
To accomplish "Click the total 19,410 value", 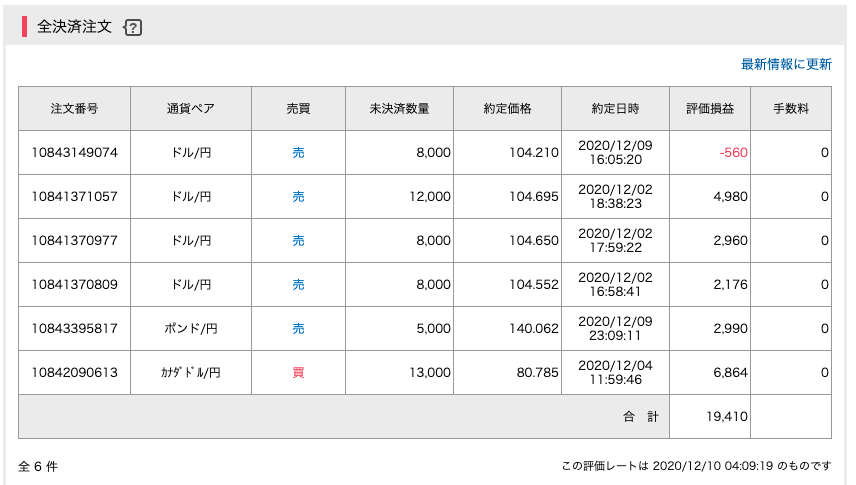I will coord(729,417).
